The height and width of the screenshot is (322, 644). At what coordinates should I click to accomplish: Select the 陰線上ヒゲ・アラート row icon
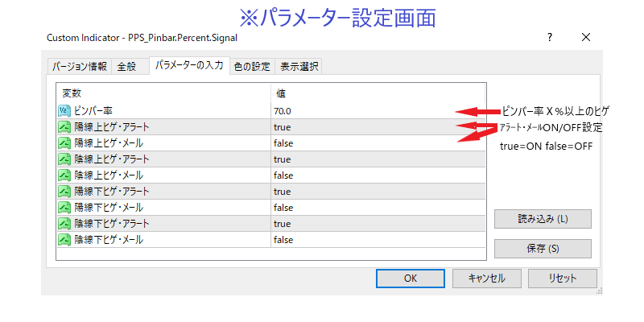point(64,159)
